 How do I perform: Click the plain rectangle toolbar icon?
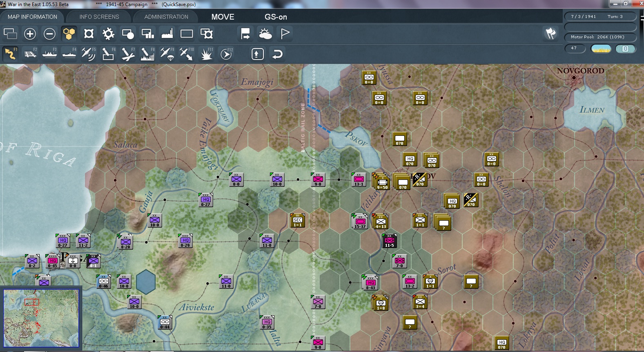(x=187, y=34)
